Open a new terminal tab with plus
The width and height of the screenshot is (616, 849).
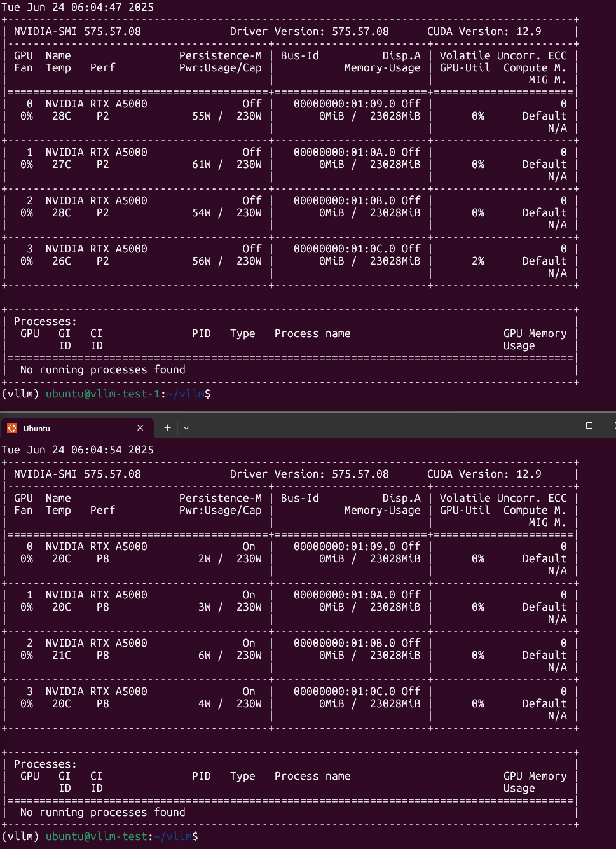pos(167,428)
